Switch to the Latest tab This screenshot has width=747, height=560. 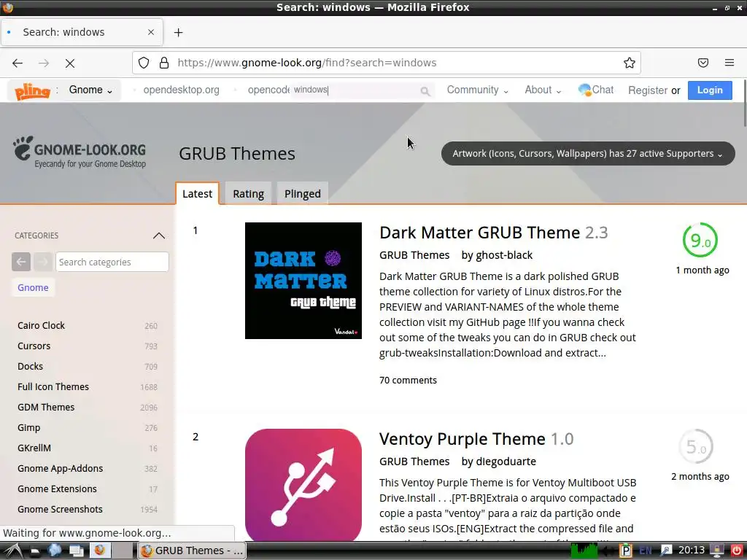197,194
